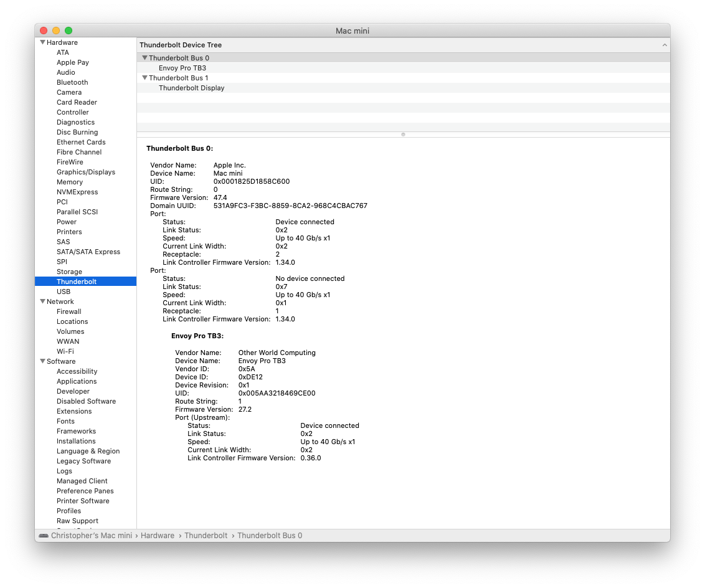Select FireWire in sidebar
This screenshot has width=705, height=588.
tap(70, 163)
